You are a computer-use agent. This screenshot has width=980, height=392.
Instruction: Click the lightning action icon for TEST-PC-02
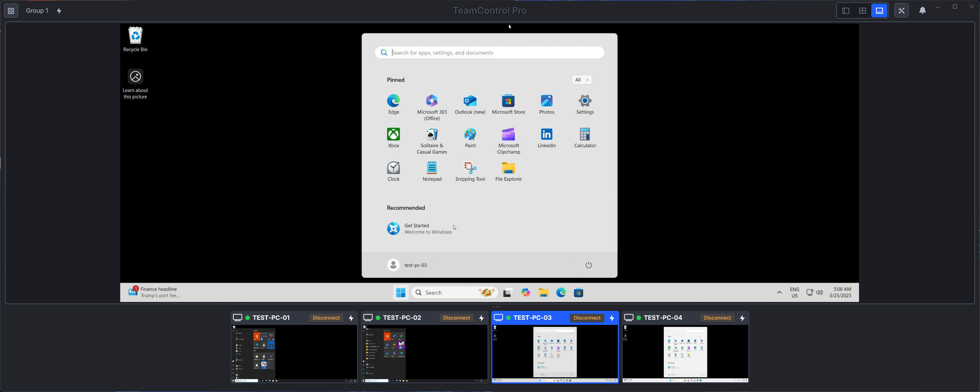[482, 318]
